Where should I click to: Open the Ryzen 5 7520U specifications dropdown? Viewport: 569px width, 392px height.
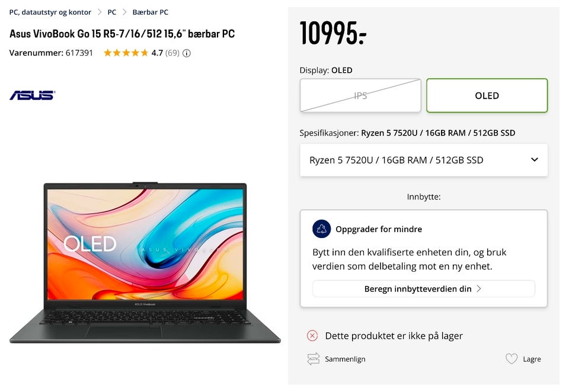click(x=423, y=160)
